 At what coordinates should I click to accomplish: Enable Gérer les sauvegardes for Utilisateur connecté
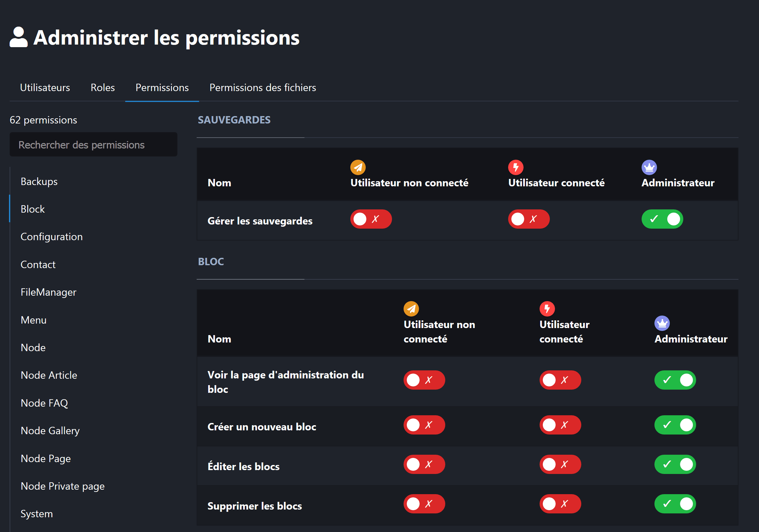pyautogui.click(x=528, y=219)
